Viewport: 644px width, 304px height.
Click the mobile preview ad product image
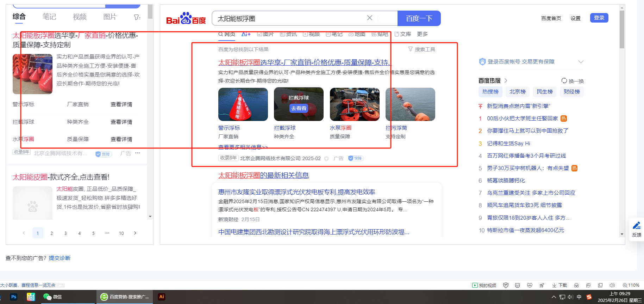[32, 74]
